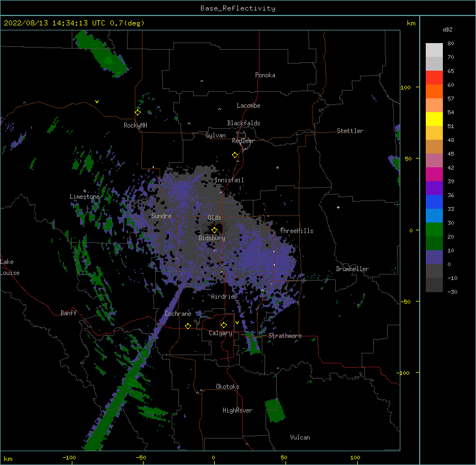Click the Stettler city label
The height and width of the screenshot is (465, 476).
click(350, 131)
